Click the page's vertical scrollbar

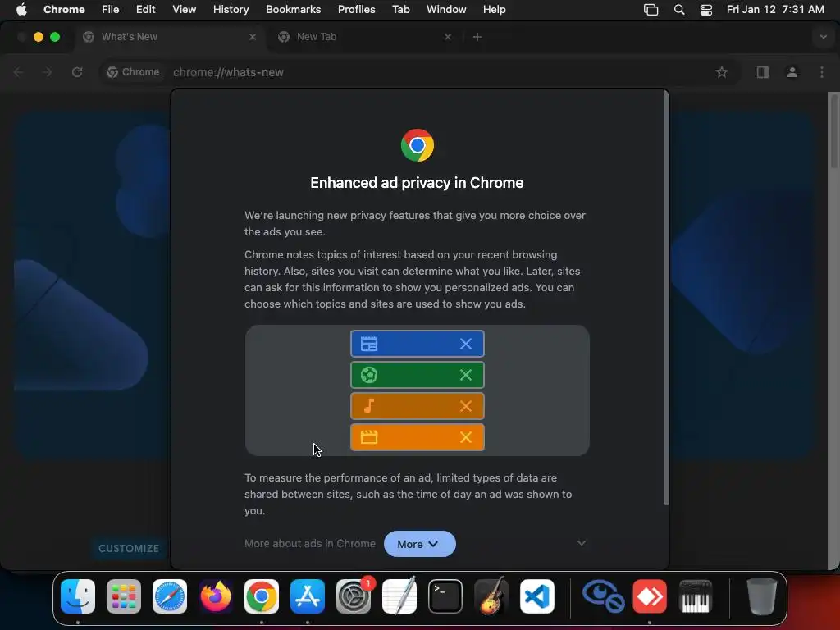(x=834, y=131)
